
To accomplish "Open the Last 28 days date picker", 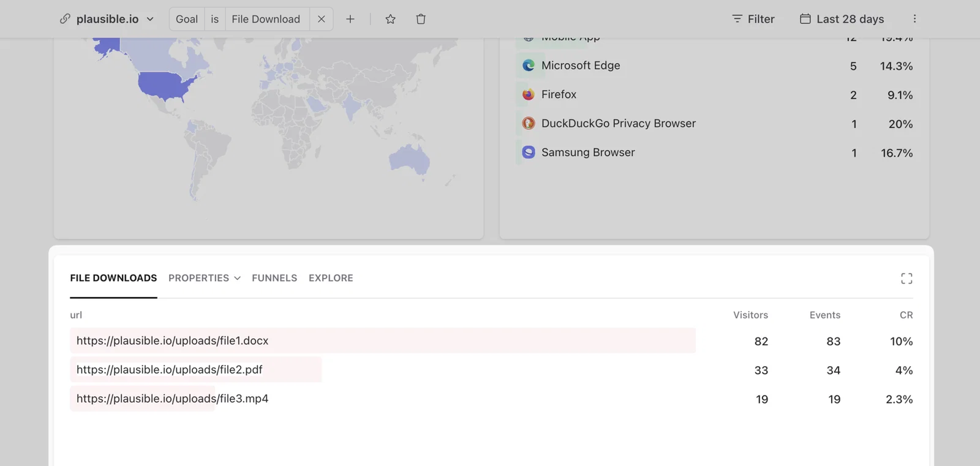I will coord(842,19).
